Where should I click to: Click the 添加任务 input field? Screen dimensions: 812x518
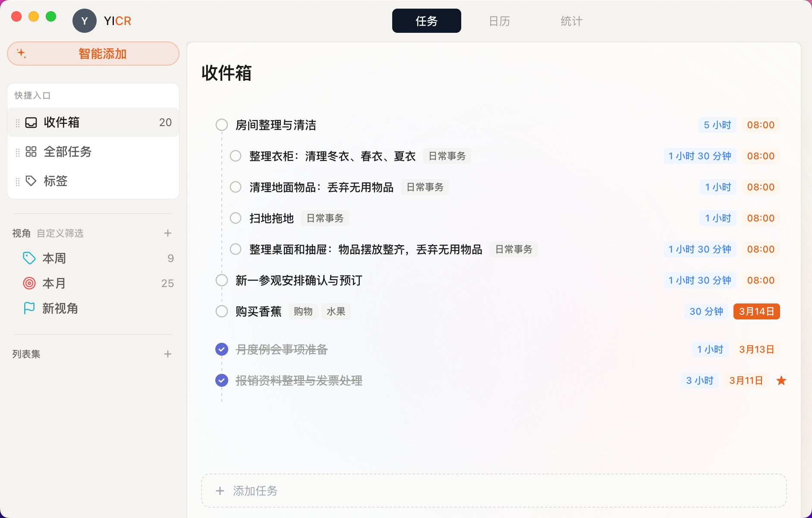tap(255, 491)
